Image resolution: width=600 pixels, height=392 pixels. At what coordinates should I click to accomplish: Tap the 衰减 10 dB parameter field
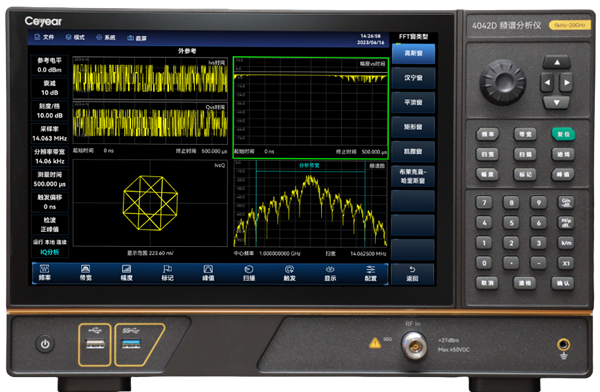[x=50, y=88]
